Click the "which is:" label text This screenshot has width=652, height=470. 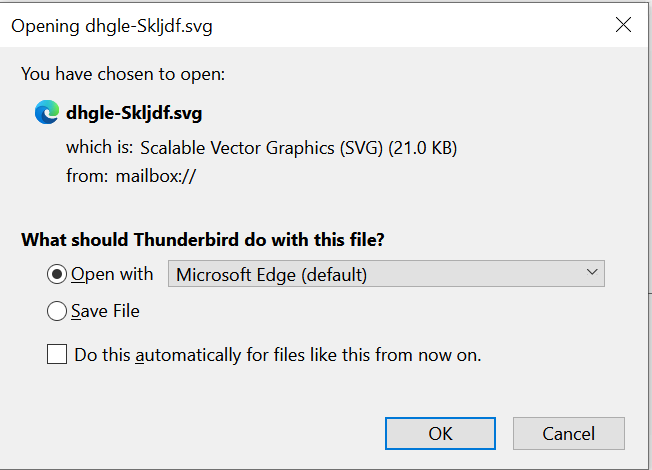(100, 148)
